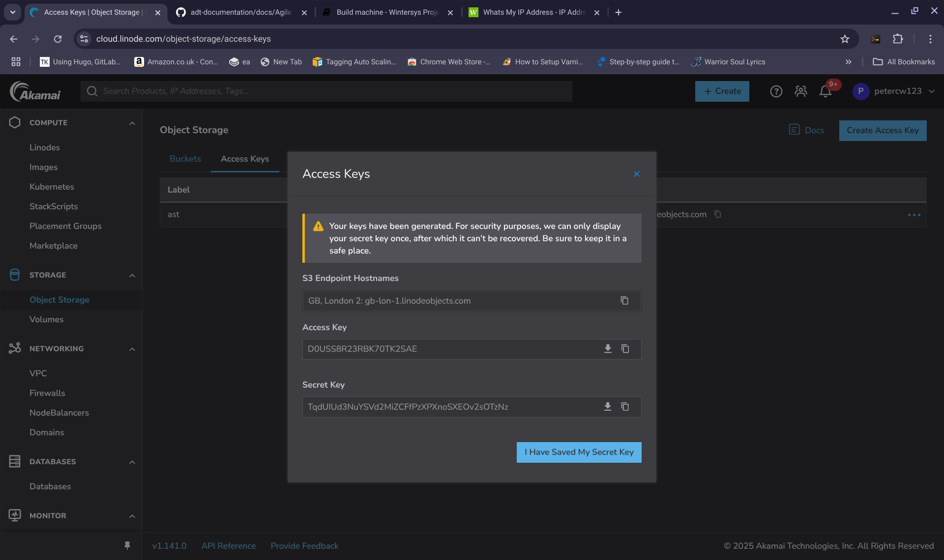The width and height of the screenshot is (944, 560).
Task: Open the API Reference link
Action: 229,546
